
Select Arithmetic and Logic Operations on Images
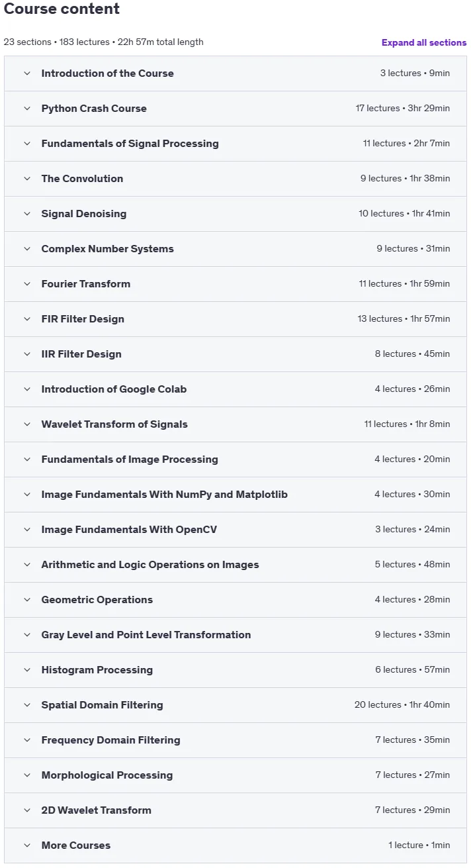coord(150,565)
